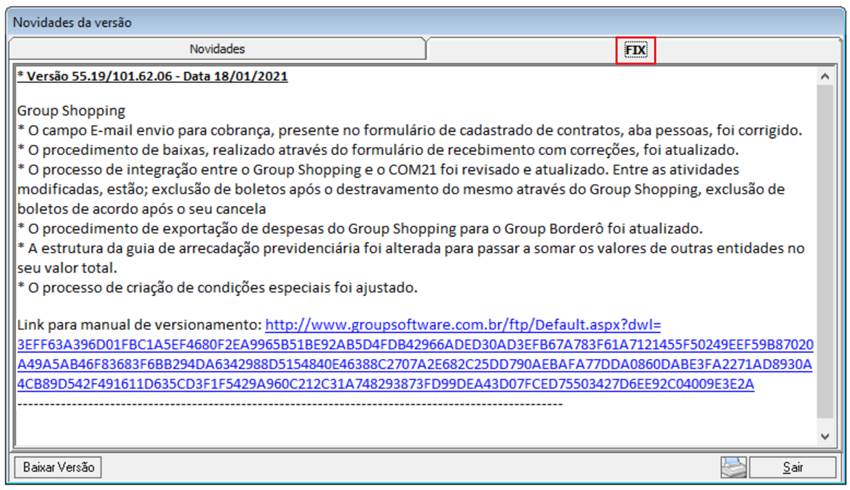Image resolution: width=850 pixels, height=490 pixels.
Task: Click the printer icon near Sair
Action: (733, 467)
